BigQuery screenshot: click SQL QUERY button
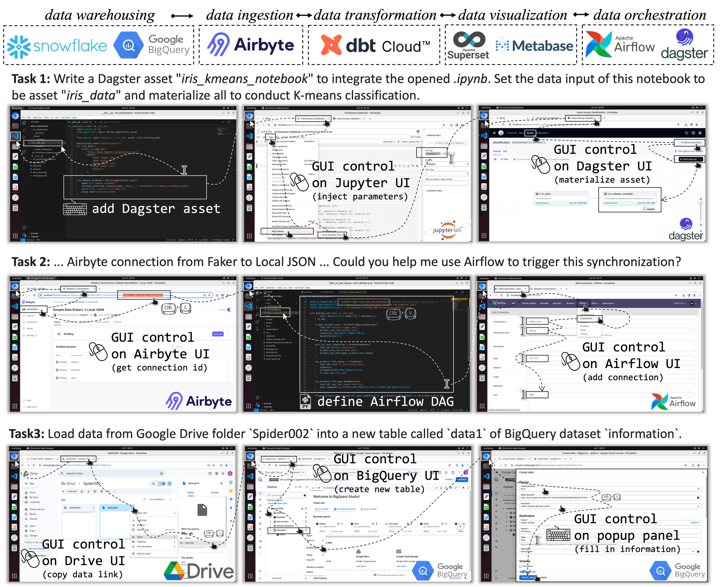 (x=322, y=509)
